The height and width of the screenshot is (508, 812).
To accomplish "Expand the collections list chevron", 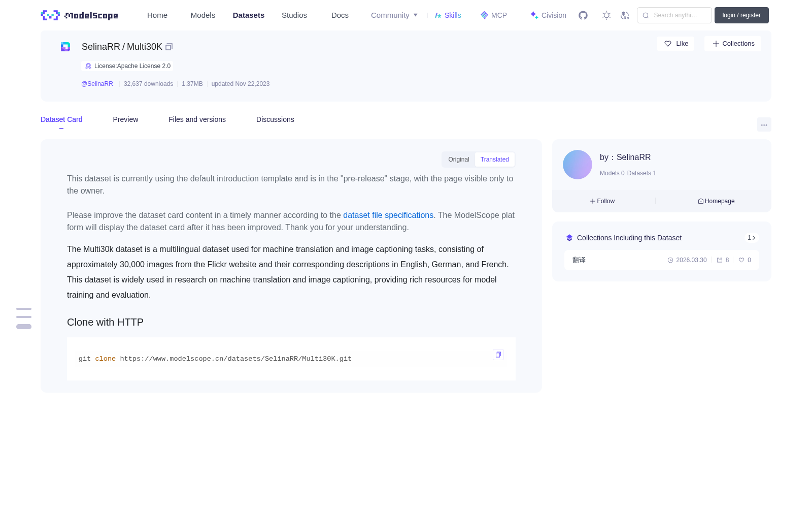I will click(752, 238).
